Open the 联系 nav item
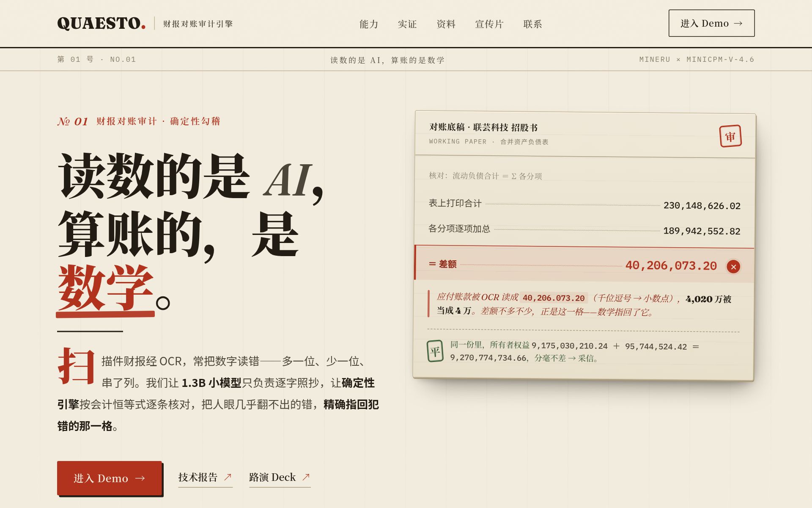The height and width of the screenshot is (508, 812). (532, 24)
